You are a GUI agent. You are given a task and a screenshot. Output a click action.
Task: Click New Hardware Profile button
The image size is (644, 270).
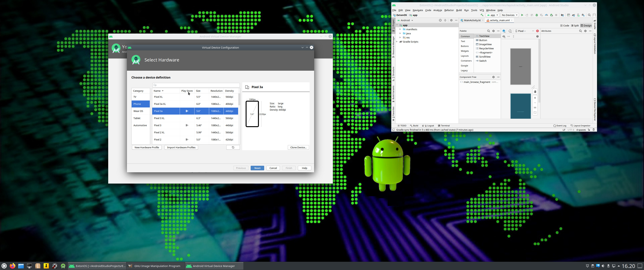147,147
